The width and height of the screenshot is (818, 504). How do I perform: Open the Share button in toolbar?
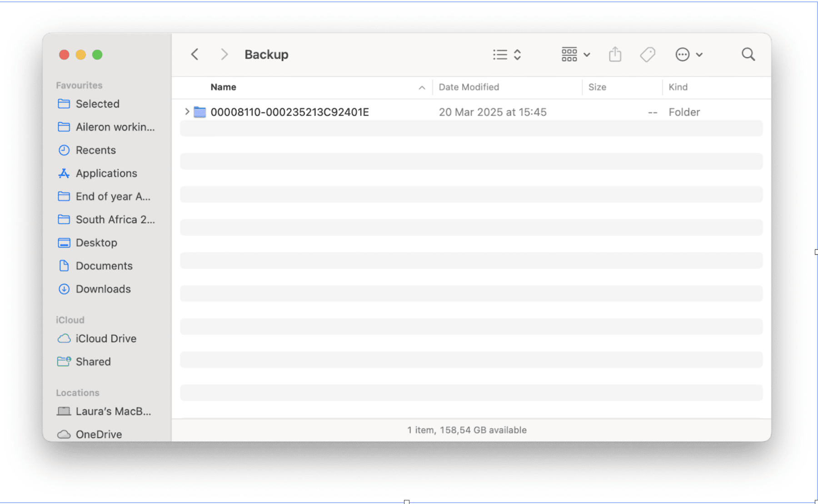tap(615, 55)
